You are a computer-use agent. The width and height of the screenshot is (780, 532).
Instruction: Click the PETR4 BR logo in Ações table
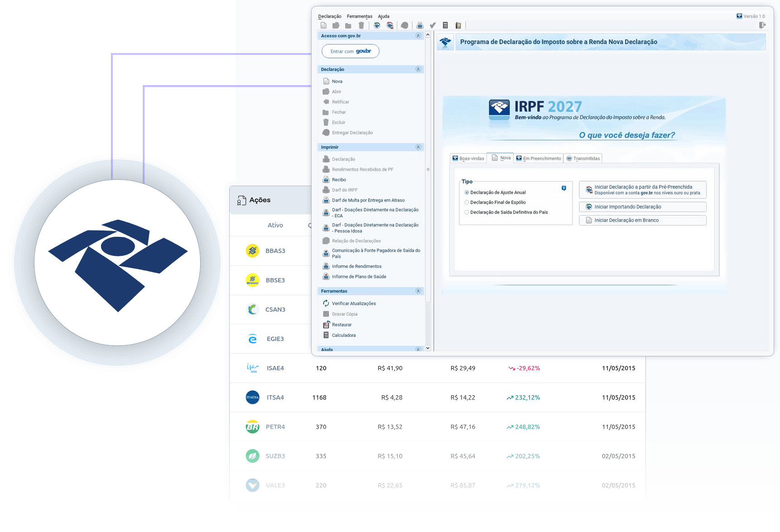pyautogui.click(x=253, y=427)
